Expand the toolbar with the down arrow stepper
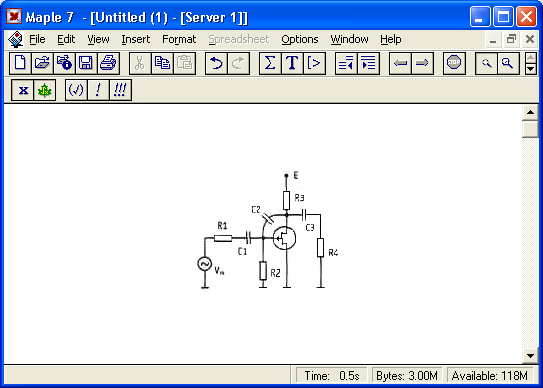The image size is (543, 388). (531, 69)
